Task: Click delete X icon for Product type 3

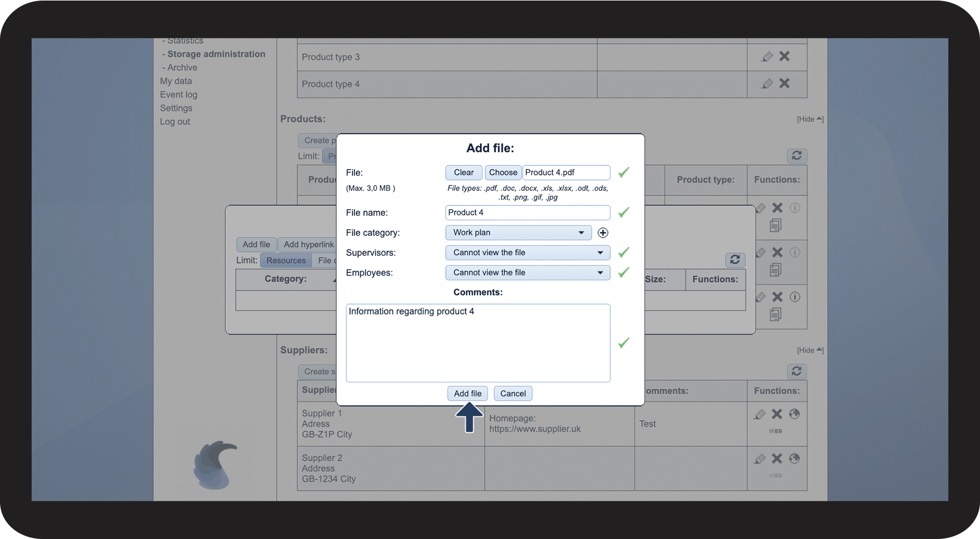Action: 784,56
